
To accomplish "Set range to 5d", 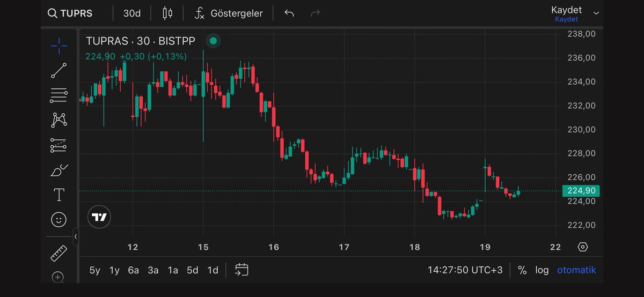I will click(x=193, y=270).
